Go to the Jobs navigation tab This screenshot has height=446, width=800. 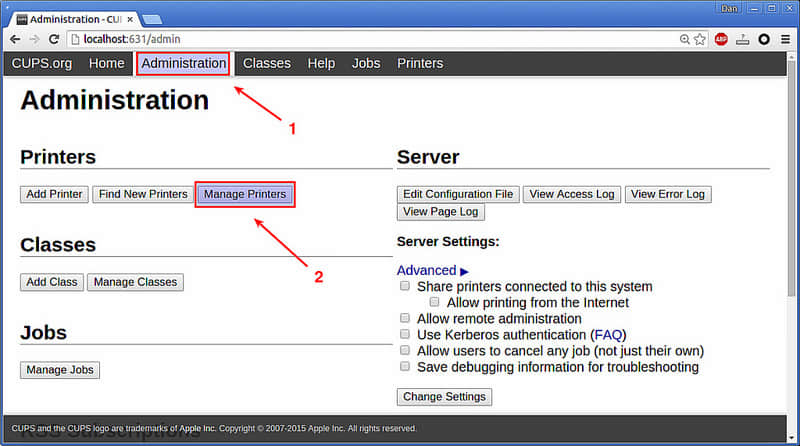click(366, 63)
